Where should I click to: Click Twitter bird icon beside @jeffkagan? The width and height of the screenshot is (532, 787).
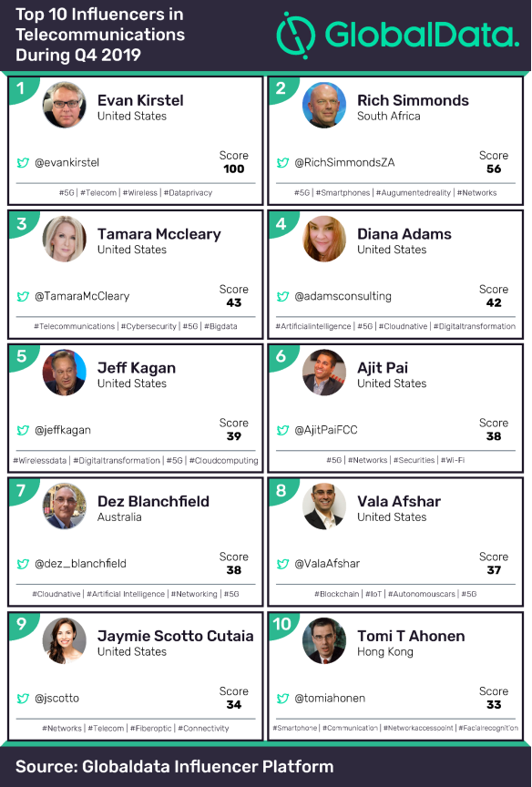[23, 430]
